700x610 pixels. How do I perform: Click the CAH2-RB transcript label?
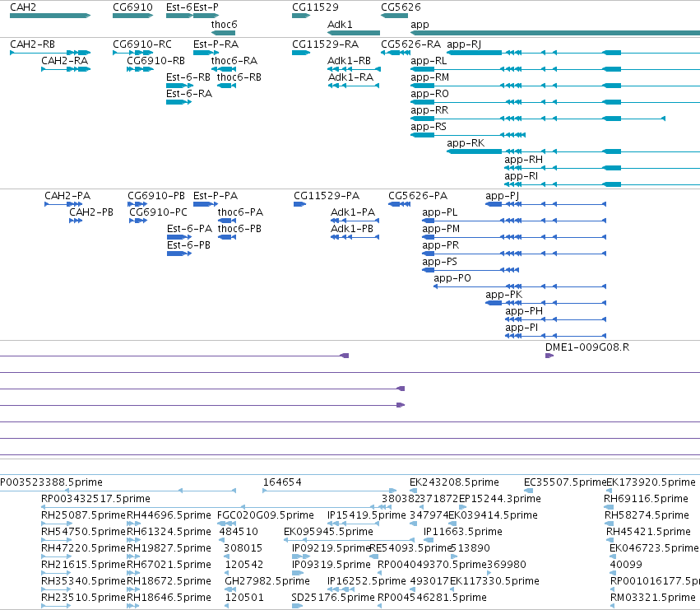pos(33,44)
